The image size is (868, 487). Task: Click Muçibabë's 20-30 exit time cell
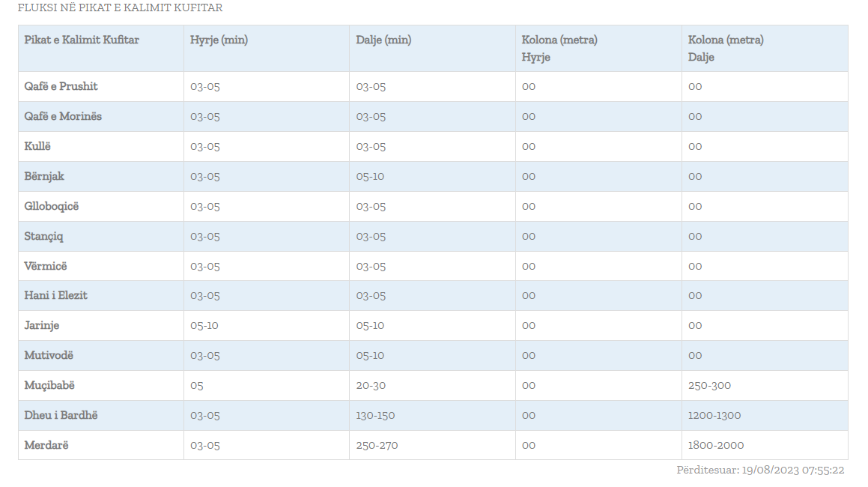(371, 385)
